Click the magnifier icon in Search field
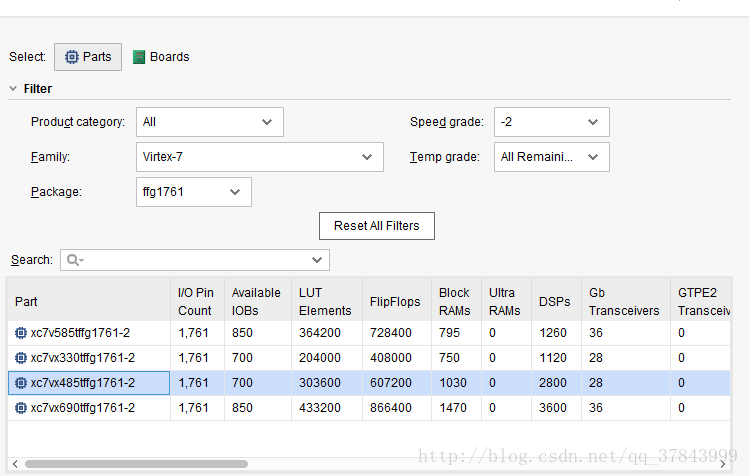This screenshot has width=749, height=476. click(73, 260)
